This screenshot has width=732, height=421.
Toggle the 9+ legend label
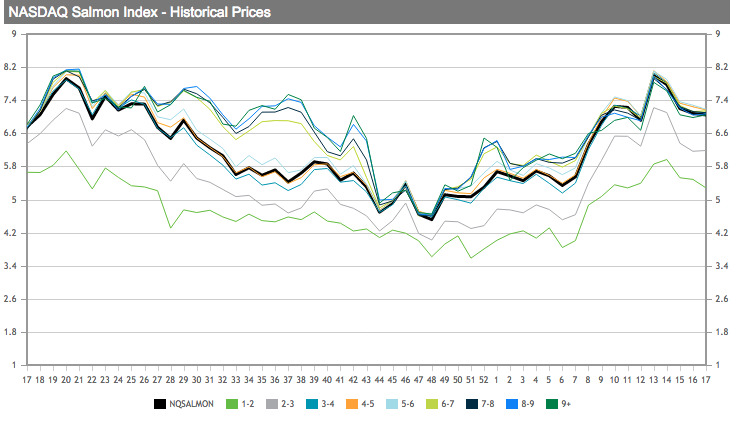coord(566,404)
